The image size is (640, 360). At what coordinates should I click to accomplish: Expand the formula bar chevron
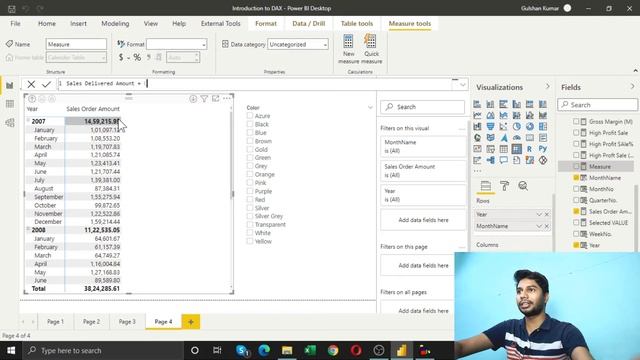click(463, 84)
